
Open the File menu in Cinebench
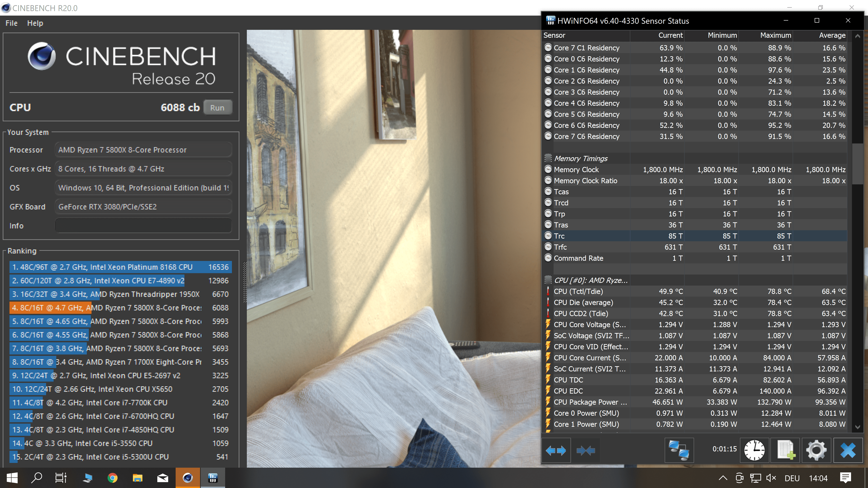point(12,23)
